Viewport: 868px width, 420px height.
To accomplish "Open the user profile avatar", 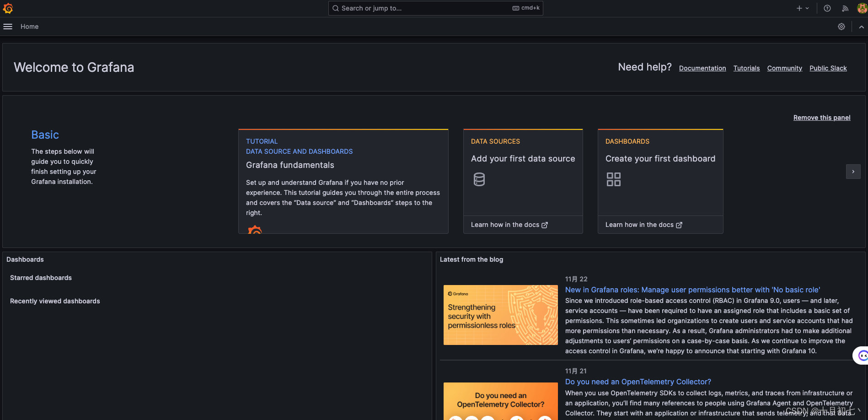I will [862, 8].
